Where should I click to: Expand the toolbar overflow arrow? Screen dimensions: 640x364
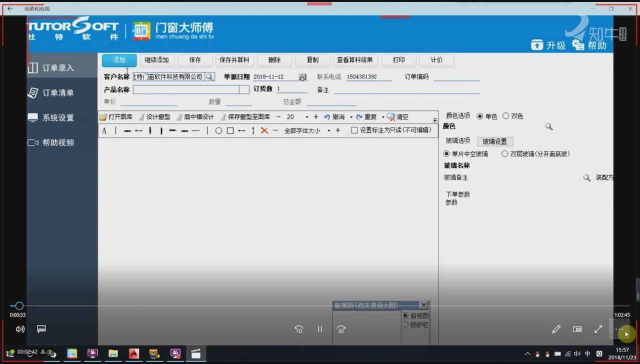(434, 120)
